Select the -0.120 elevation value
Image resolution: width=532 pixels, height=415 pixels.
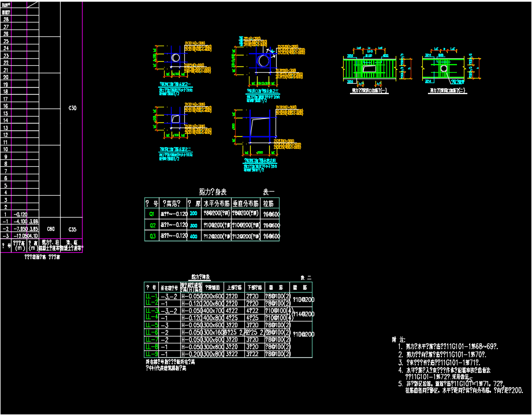click(20, 214)
